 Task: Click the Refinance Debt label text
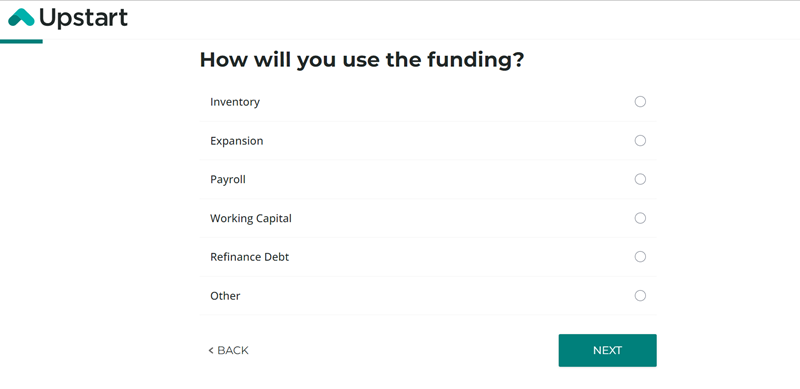point(249,257)
